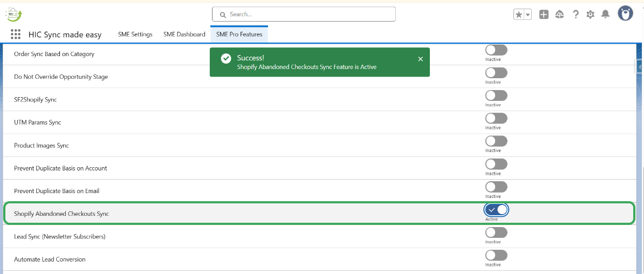Screen dimensions: 644x274
Task: Expand the favorites list dropdown arrow
Action: [528, 15]
